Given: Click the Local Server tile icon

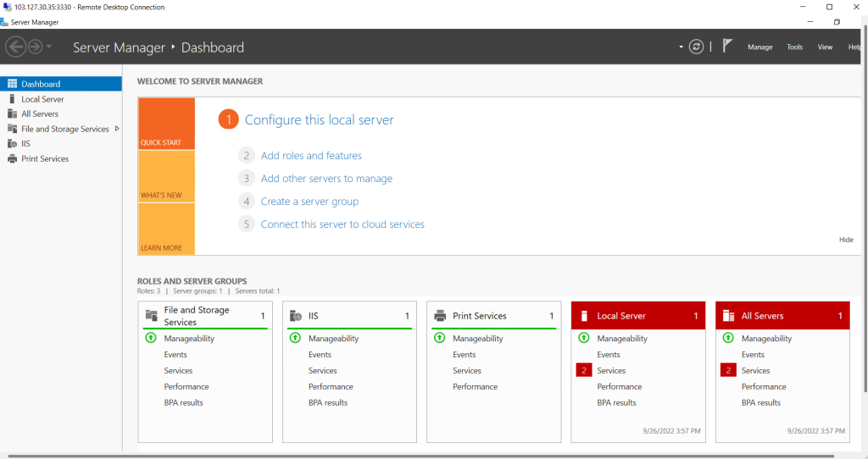Looking at the screenshot, I should pos(584,316).
